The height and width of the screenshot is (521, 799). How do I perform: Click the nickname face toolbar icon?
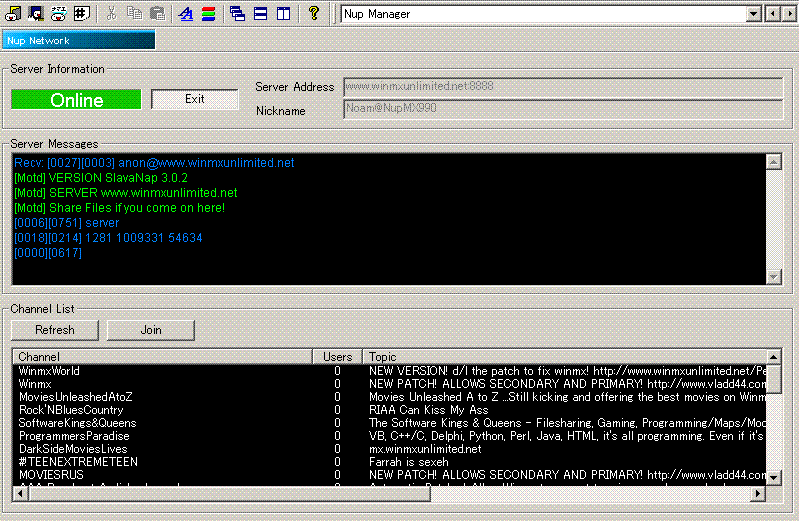coord(59,13)
